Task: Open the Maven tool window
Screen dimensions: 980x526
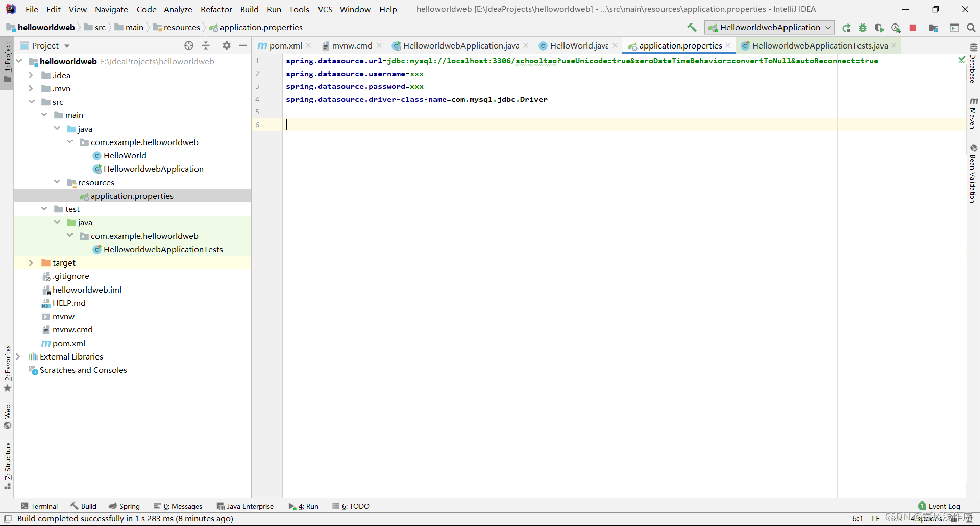Action: click(973, 113)
